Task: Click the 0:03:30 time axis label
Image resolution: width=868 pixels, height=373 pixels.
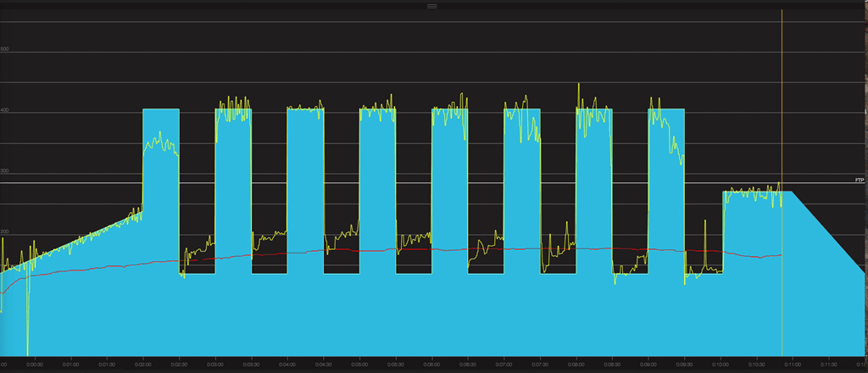Action: pyautogui.click(x=251, y=365)
